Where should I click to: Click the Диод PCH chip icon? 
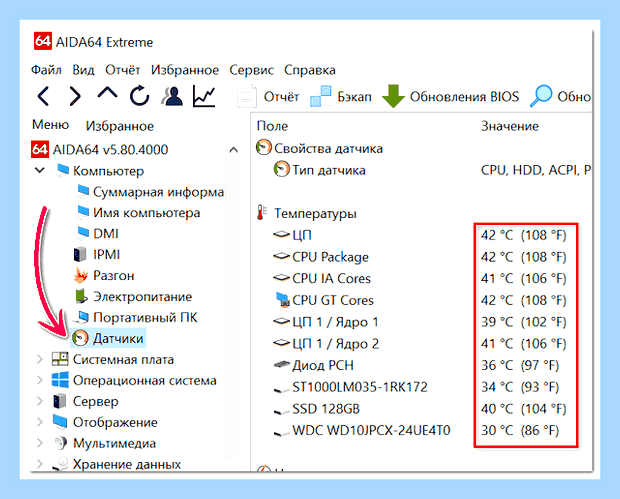pyautogui.click(x=282, y=365)
